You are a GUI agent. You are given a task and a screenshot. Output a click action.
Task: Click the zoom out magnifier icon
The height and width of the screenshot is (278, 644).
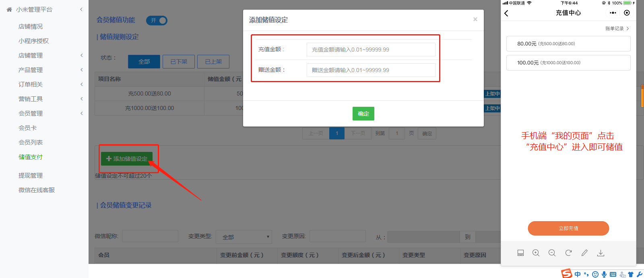552,253
